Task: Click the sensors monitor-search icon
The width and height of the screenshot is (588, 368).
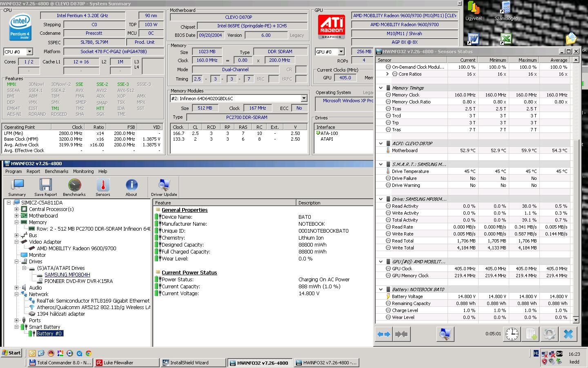Action: pyautogui.click(x=445, y=334)
